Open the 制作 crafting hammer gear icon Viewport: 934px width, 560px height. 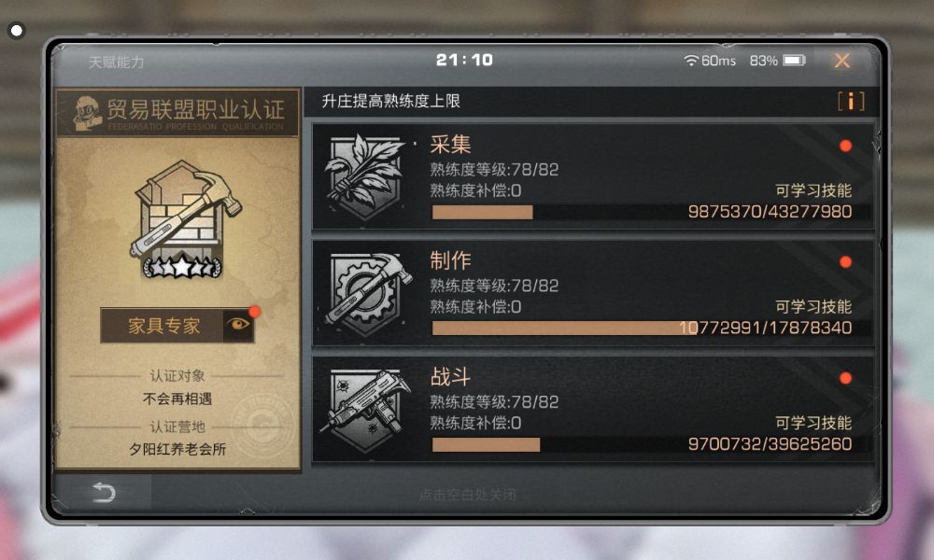pyautogui.click(x=367, y=293)
